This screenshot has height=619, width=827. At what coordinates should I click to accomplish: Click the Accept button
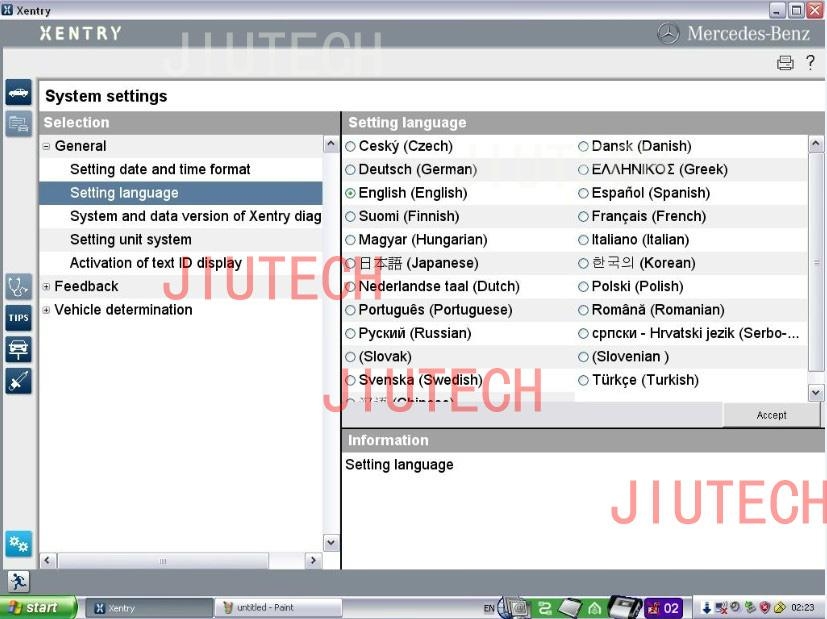click(772, 415)
